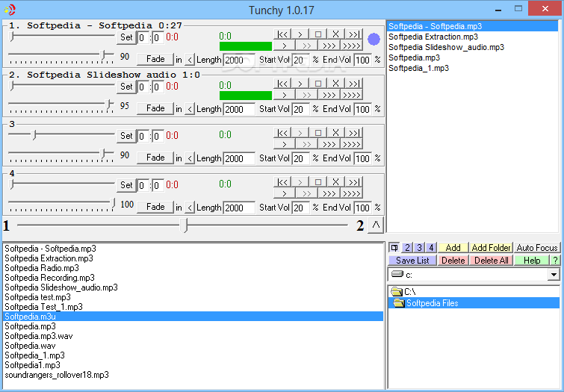Viewport: 564px width, 392px height.
Task: Stop deck 2 using the square button
Action: (x=318, y=84)
